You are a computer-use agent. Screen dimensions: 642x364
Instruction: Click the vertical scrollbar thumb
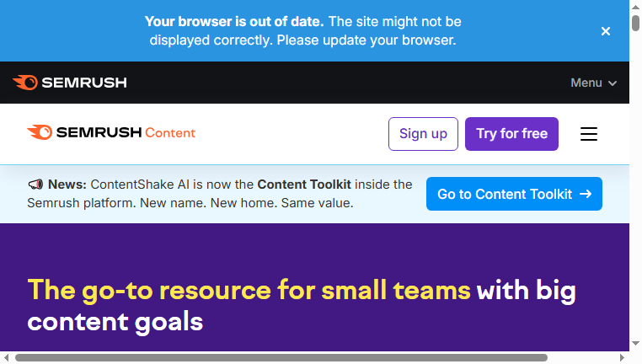(635, 23)
